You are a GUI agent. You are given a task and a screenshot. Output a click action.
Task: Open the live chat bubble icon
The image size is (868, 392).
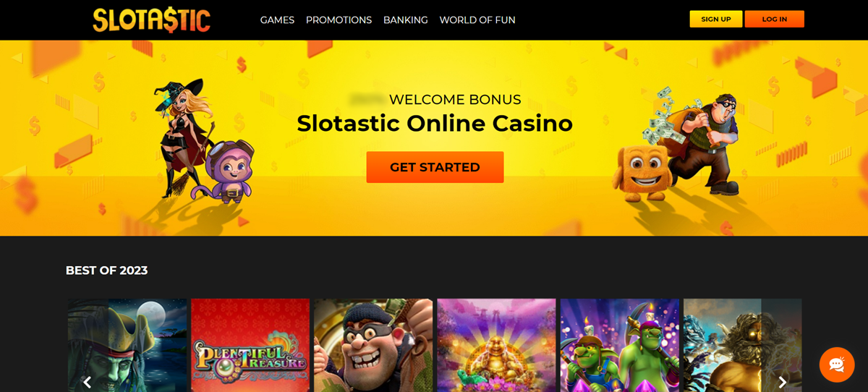click(x=837, y=365)
